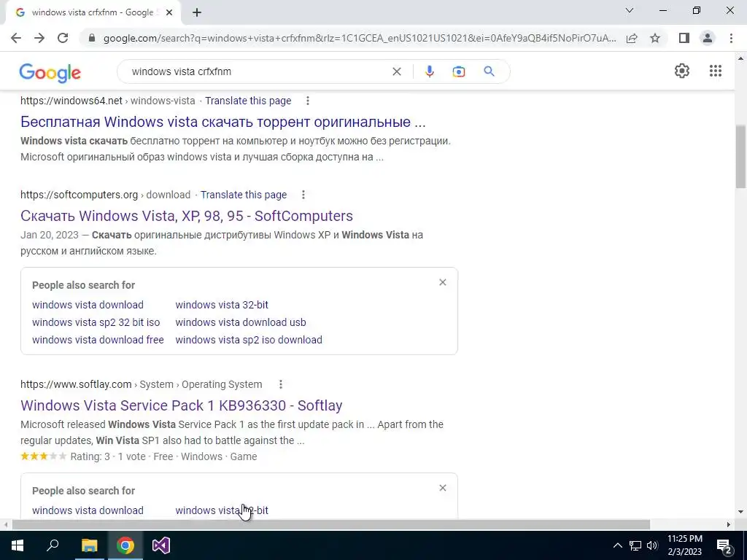Open more options for softcomputers.org result
This screenshot has width=747, height=560.
pyautogui.click(x=303, y=195)
